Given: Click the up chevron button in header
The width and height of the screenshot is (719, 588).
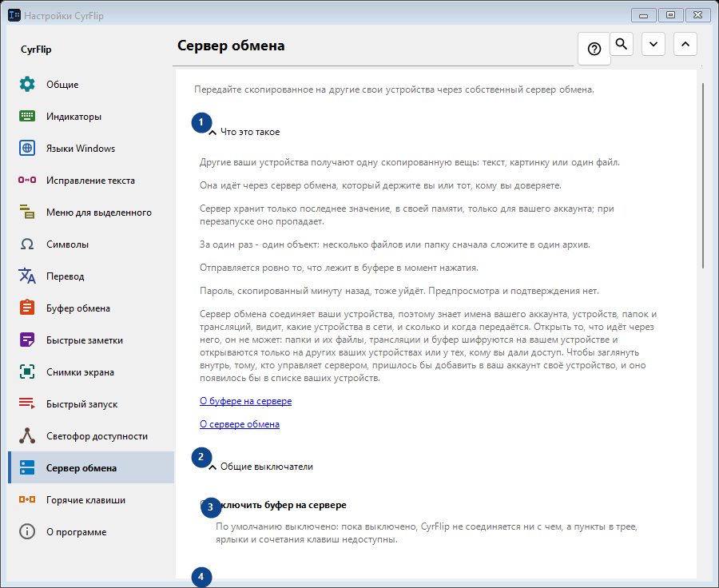Looking at the screenshot, I should pos(685,44).
